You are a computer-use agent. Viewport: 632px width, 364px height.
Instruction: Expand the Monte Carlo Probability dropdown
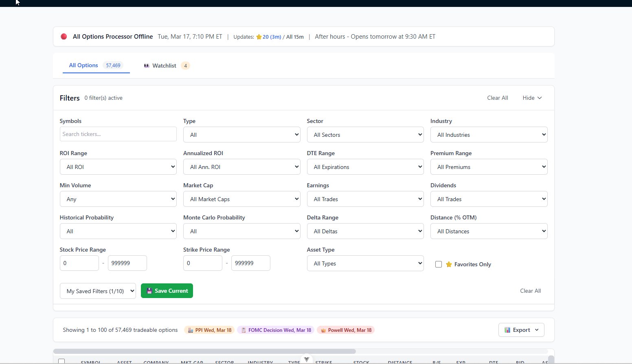[242, 231]
